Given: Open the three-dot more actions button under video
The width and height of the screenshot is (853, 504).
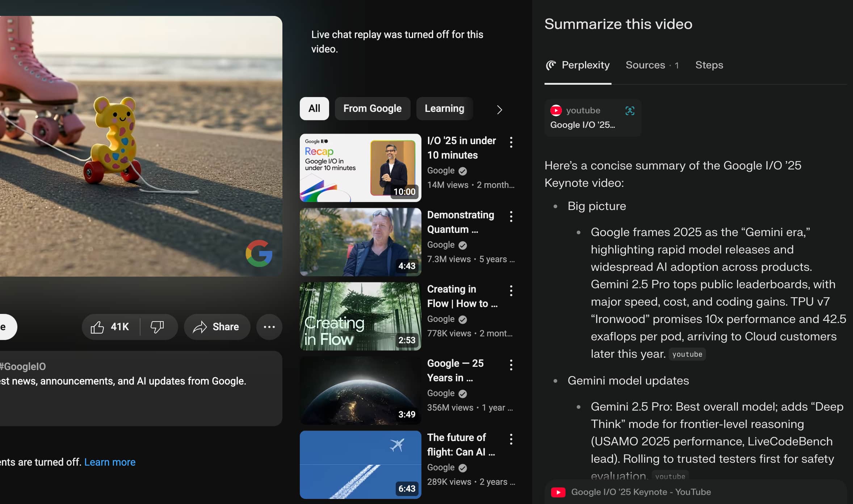Looking at the screenshot, I should point(269,327).
